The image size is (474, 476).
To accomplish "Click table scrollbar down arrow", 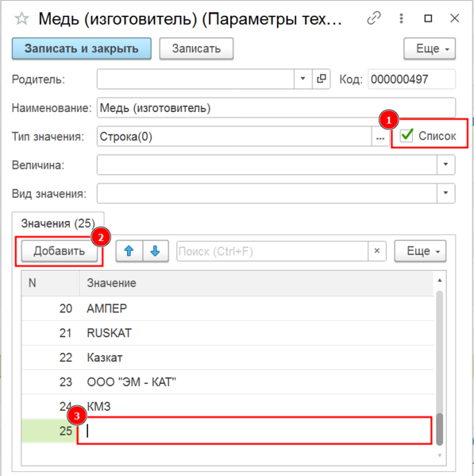I will click(439, 455).
